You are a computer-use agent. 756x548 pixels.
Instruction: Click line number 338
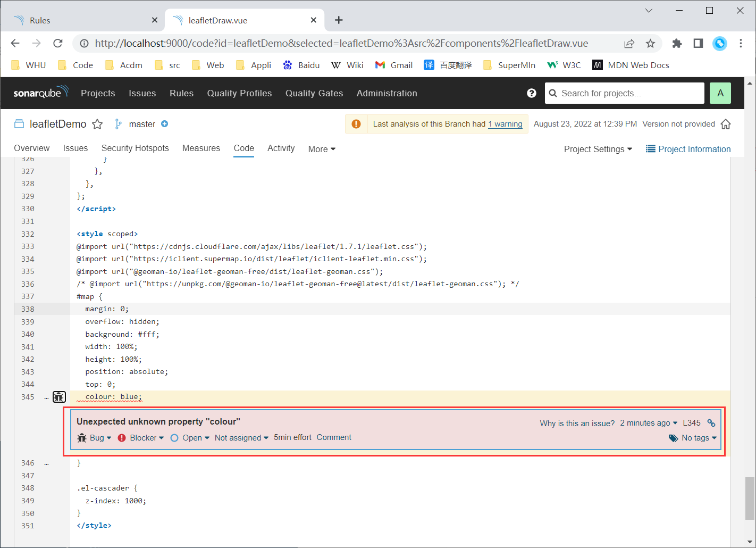28,309
